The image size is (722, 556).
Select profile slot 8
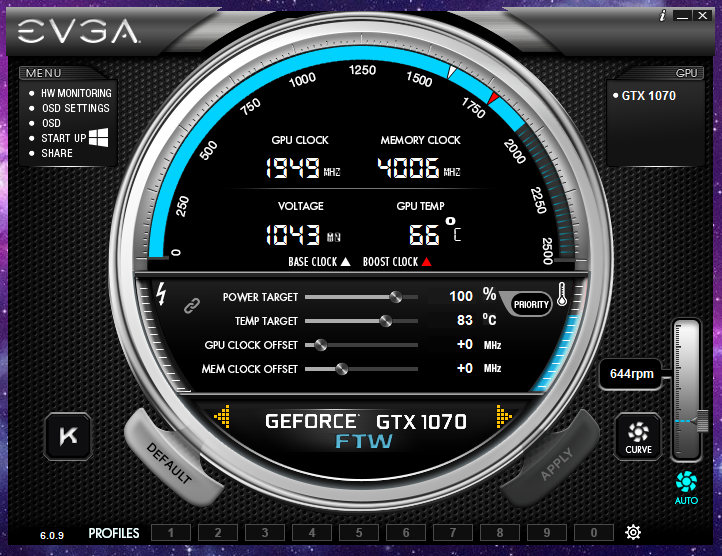pos(500,533)
